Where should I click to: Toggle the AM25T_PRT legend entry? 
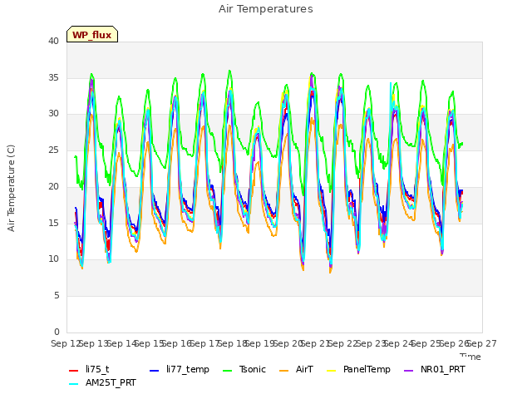[x=102, y=383]
